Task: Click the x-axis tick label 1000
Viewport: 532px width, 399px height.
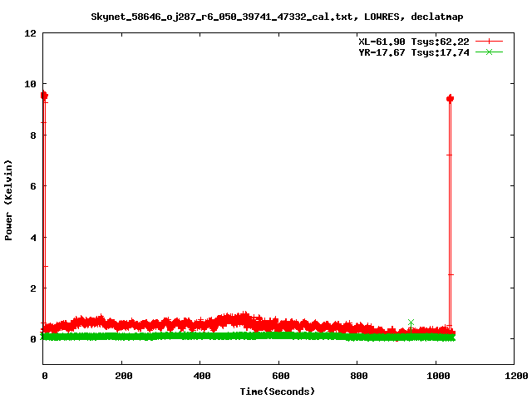Action: coord(438,376)
